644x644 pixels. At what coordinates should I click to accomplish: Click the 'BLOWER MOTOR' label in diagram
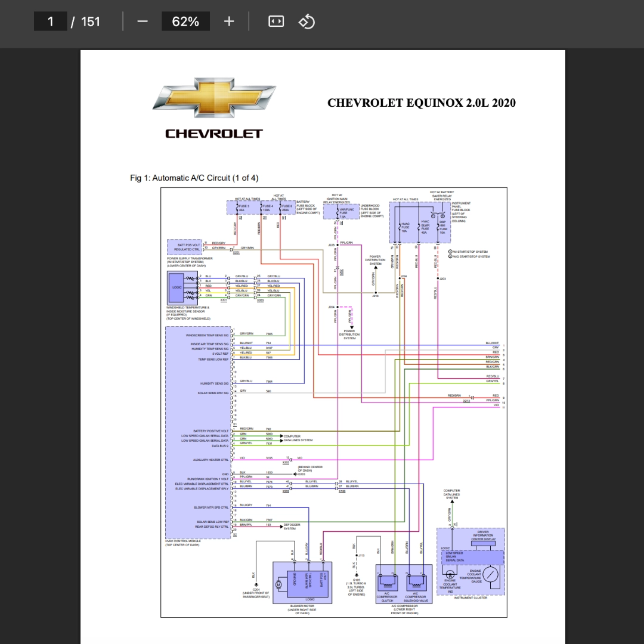302,606
